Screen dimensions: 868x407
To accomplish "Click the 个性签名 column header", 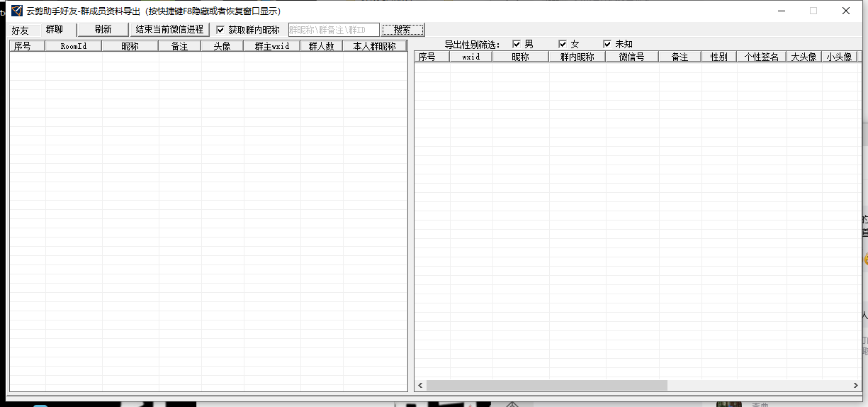I will tap(762, 57).
